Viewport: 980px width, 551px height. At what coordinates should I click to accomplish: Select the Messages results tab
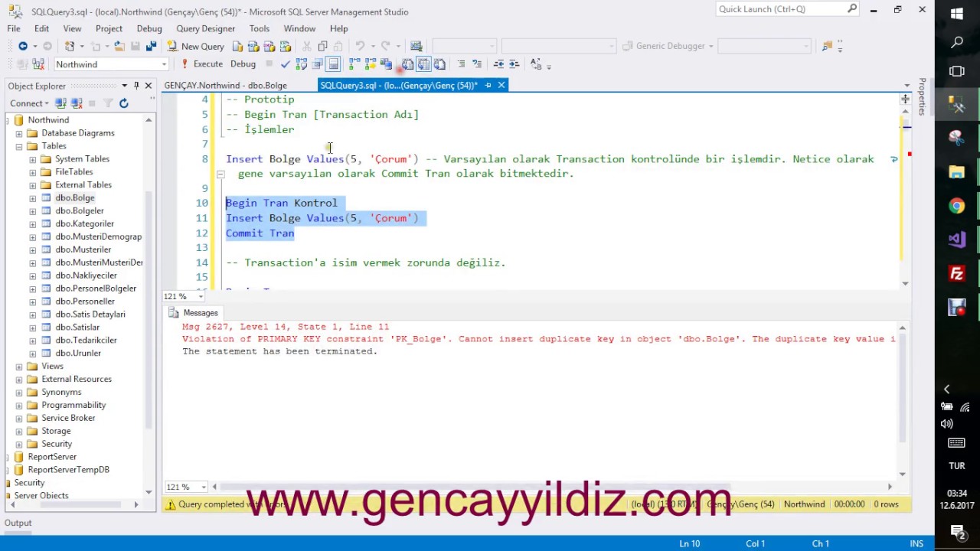[x=194, y=312]
